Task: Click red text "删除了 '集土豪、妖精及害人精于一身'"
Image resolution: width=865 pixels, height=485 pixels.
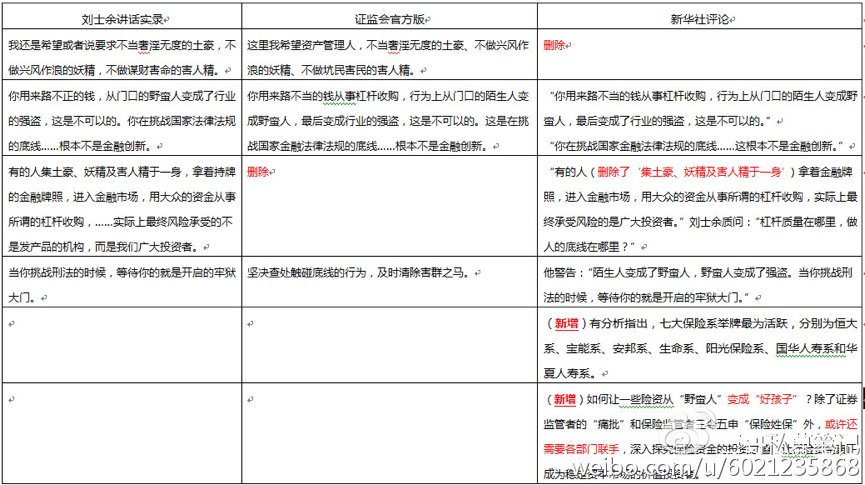Action: coord(690,172)
